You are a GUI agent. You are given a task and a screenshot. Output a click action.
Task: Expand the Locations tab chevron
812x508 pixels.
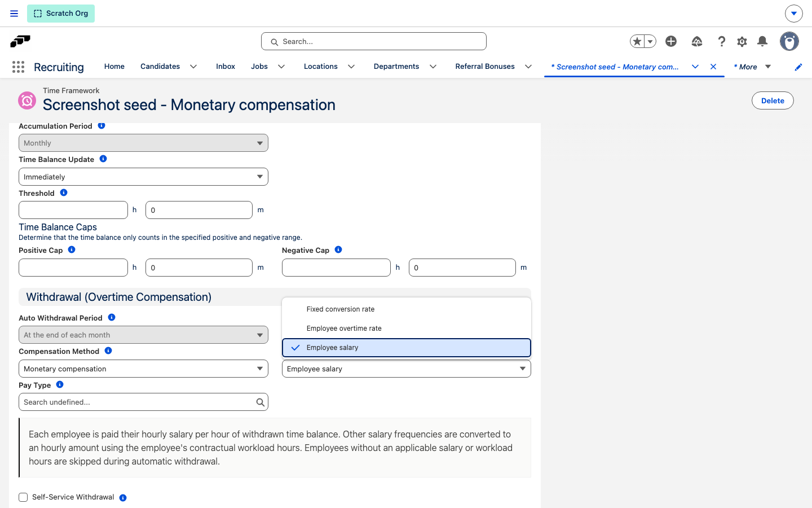pyautogui.click(x=351, y=67)
